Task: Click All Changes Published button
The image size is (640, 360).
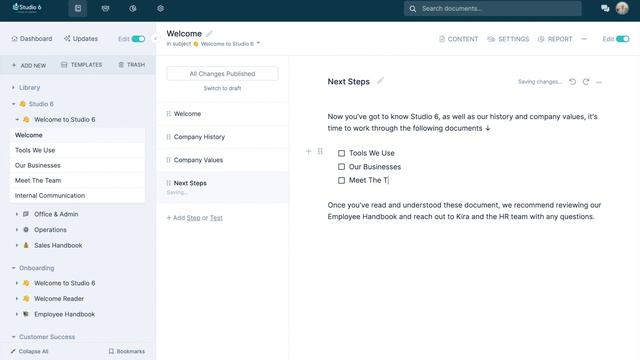Action: 222,74
